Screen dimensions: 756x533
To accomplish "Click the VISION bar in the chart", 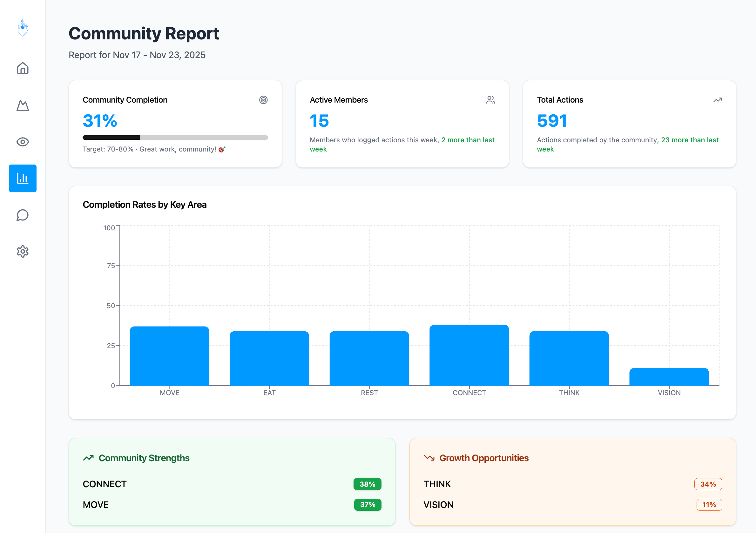I will [669, 377].
